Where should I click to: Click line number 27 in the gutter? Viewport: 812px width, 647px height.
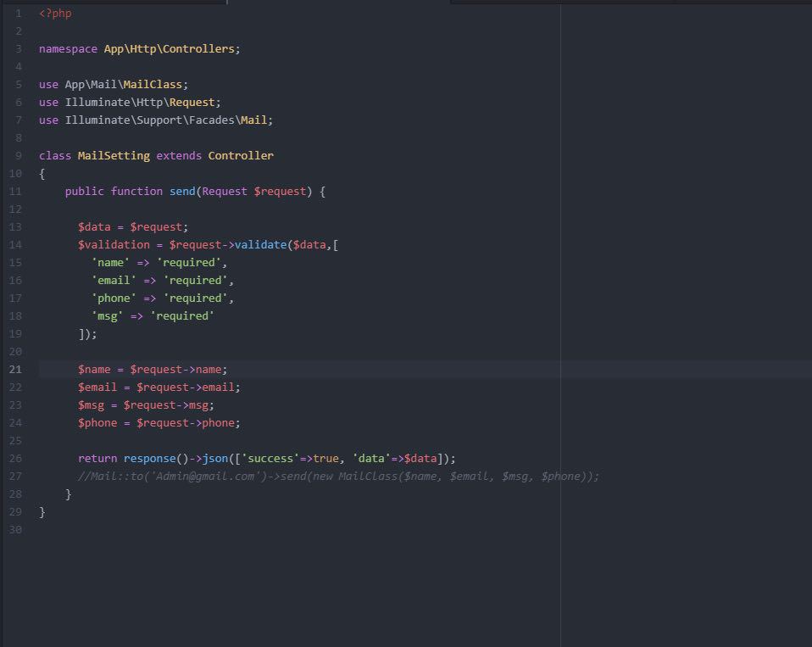point(15,476)
